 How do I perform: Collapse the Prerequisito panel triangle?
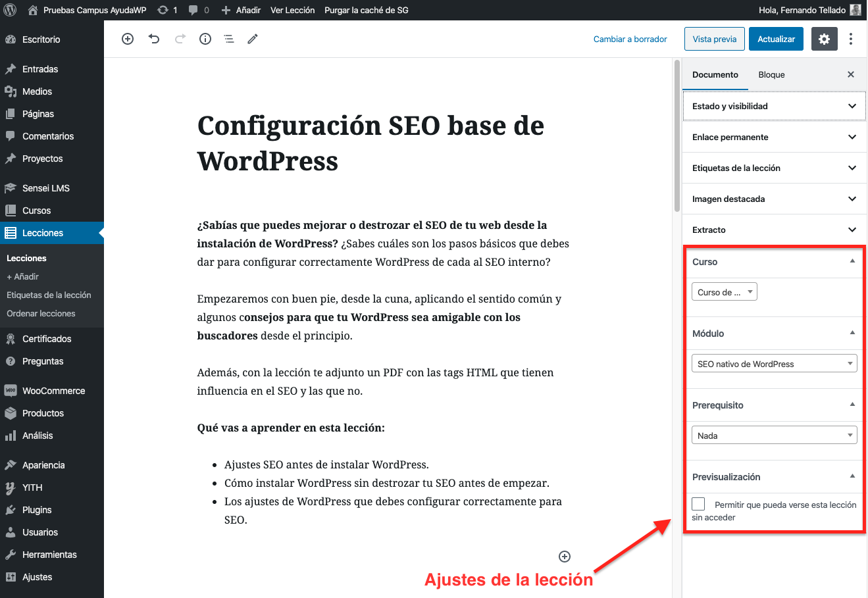coord(852,405)
